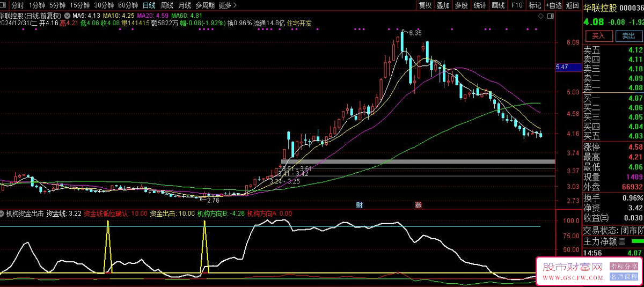Click the 14:56 trade tick row
The height and width of the screenshot is (287, 644).
click(613, 253)
